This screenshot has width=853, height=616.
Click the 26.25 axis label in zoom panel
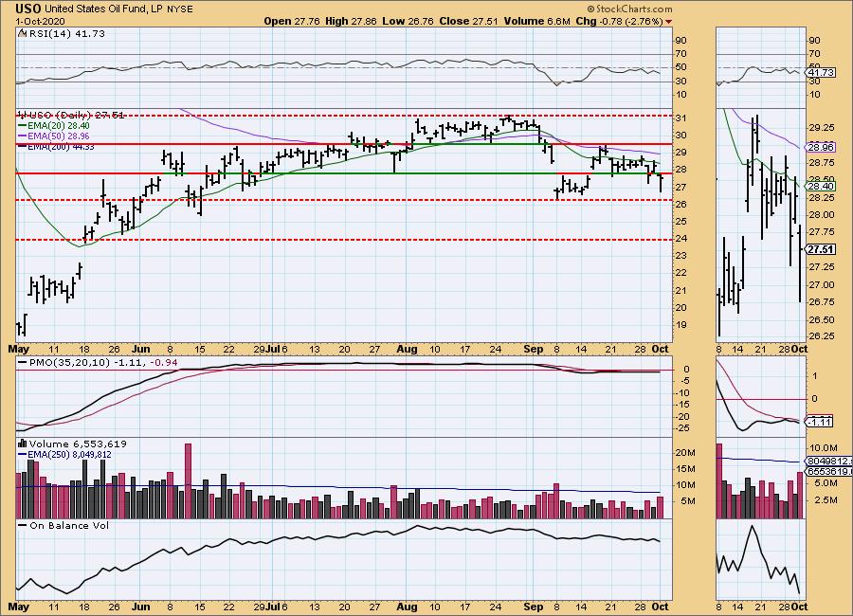[822, 335]
